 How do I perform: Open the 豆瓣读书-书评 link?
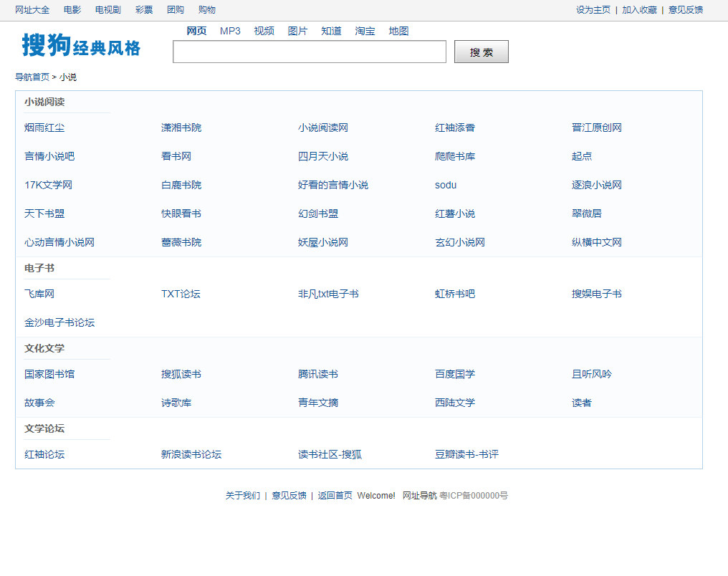(x=466, y=454)
